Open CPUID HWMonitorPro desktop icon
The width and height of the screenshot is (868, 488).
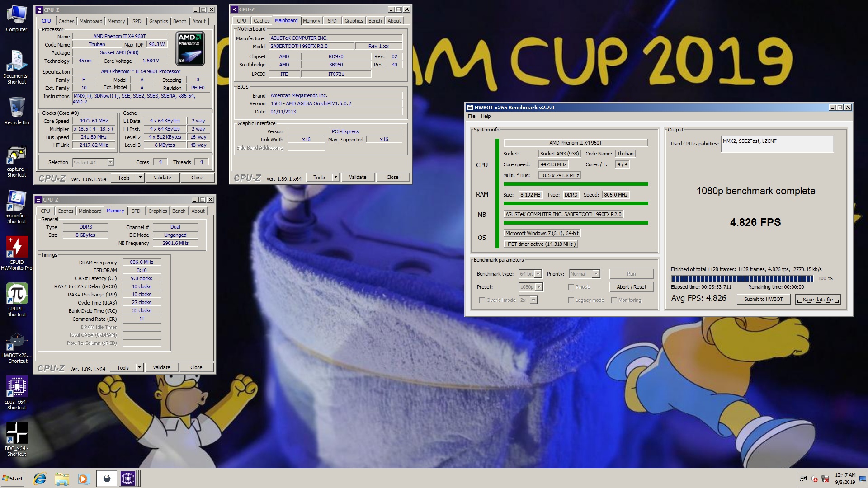17,253
